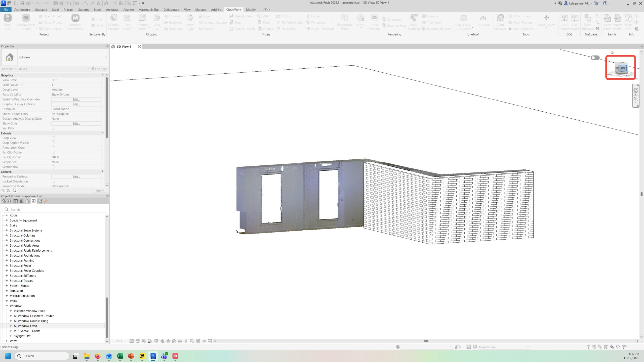Screen dimensions: 644x362
Task: Click the RIGHT face of the ViewCube
Action: pos(623,68)
